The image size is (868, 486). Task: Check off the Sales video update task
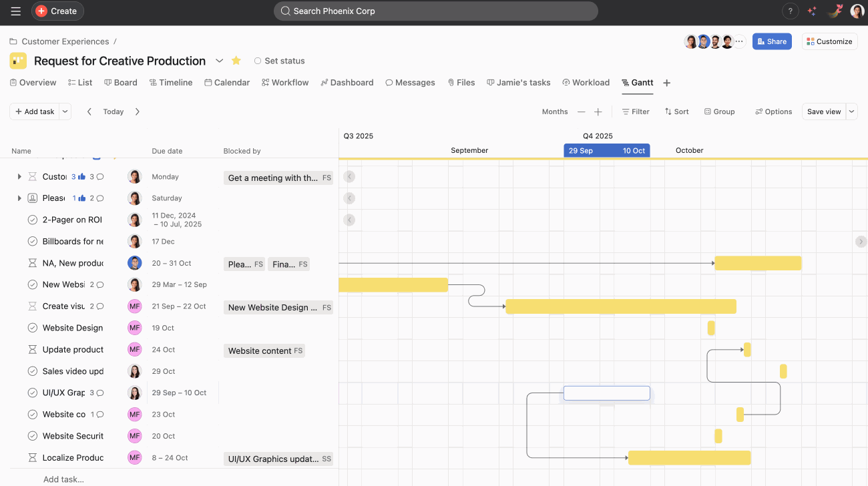(31, 371)
